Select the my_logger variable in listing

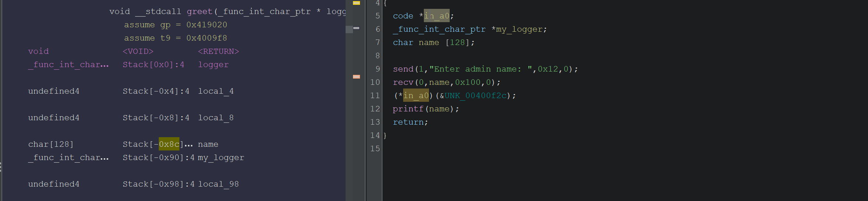coord(221,157)
